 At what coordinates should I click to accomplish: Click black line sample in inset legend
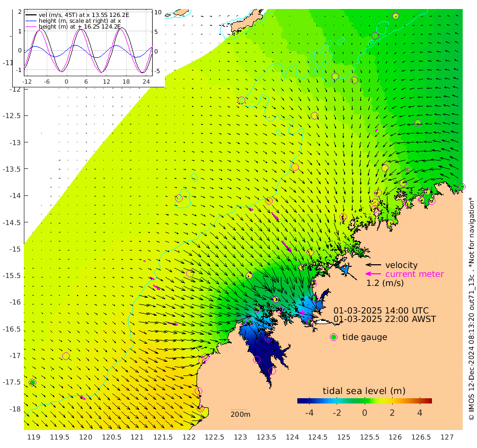(x=31, y=15)
